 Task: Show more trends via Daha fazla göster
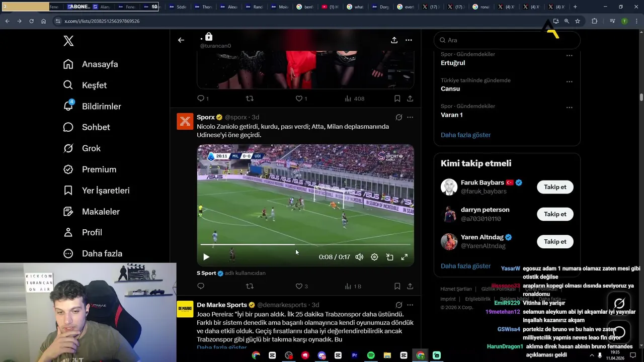point(465,135)
